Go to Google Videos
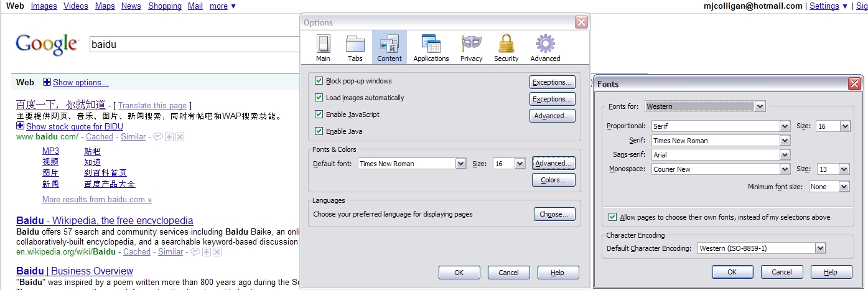The height and width of the screenshot is (290, 868). tap(76, 6)
